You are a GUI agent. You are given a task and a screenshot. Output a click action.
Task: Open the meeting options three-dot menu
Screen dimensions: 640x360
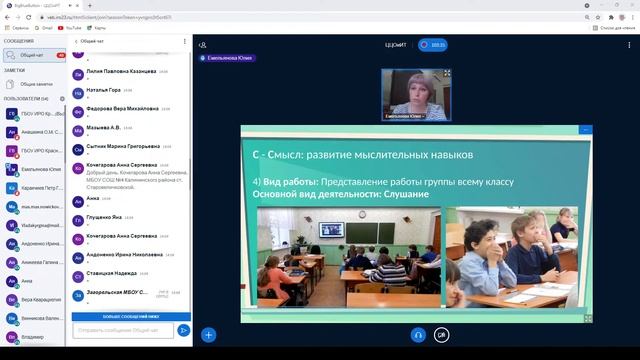(629, 45)
